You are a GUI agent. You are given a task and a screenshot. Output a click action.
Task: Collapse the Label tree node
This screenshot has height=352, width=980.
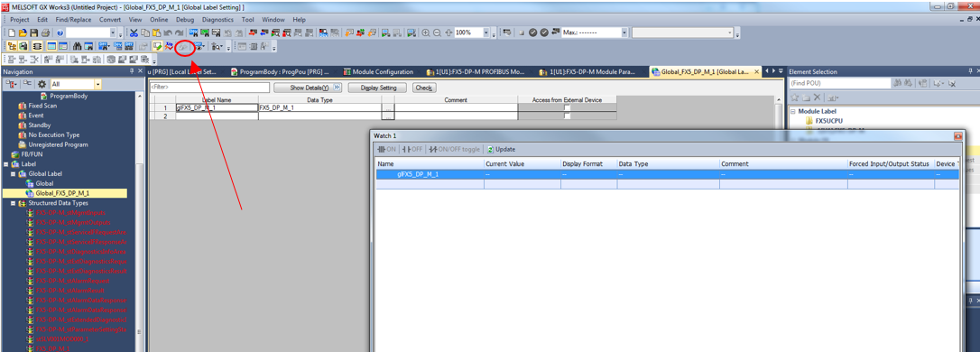[x=5, y=163]
